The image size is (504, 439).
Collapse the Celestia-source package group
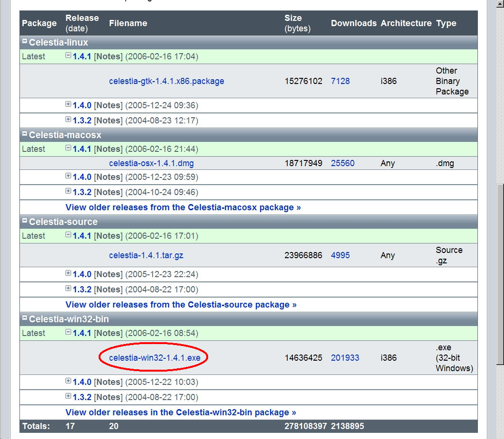[25, 220]
